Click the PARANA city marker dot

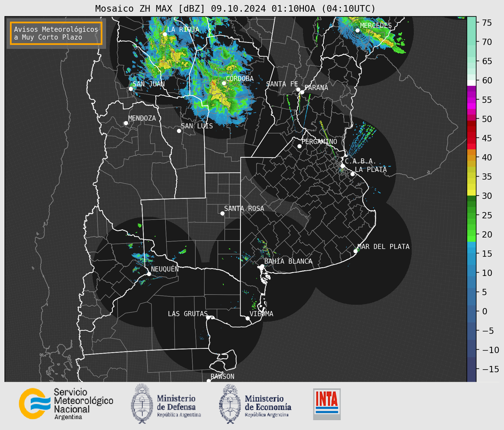302,92
